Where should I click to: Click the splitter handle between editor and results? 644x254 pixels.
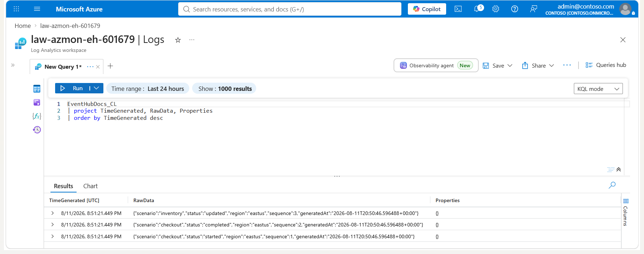coord(337,176)
